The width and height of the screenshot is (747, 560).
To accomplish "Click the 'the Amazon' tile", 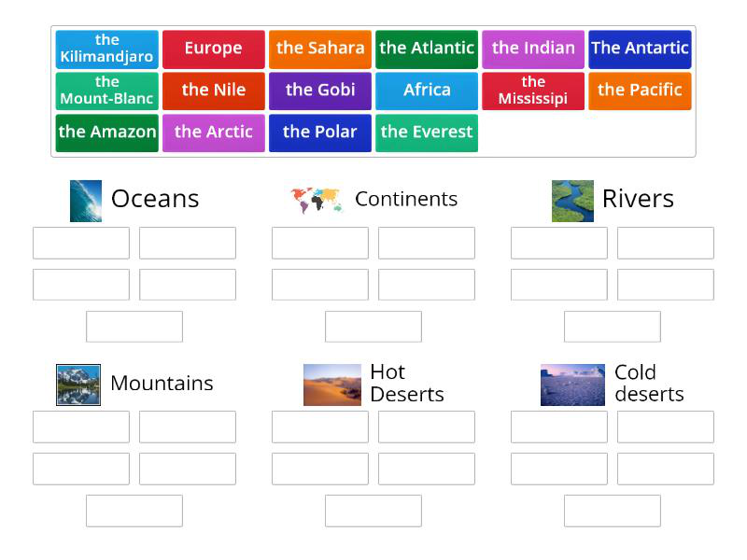I will pos(106,133).
